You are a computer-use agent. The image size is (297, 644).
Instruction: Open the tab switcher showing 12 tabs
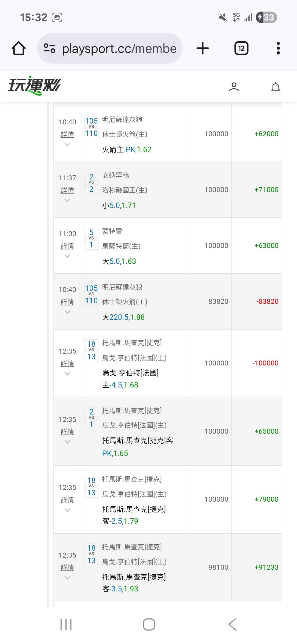[241, 48]
